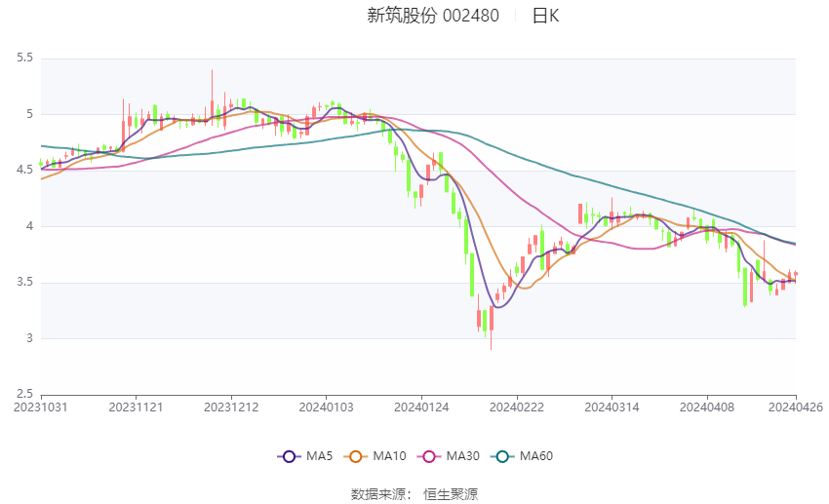Select the 20231031 date axis label
829x504 pixels.
41,407
